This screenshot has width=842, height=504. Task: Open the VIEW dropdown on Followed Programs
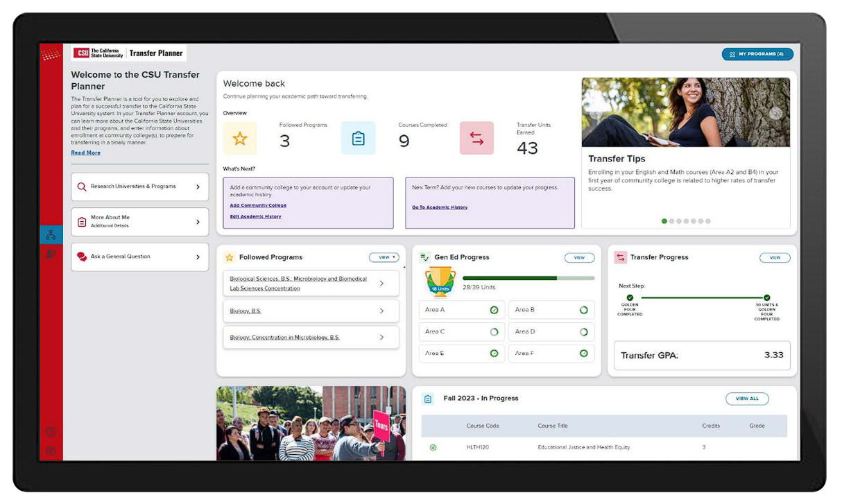tap(384, 257)
